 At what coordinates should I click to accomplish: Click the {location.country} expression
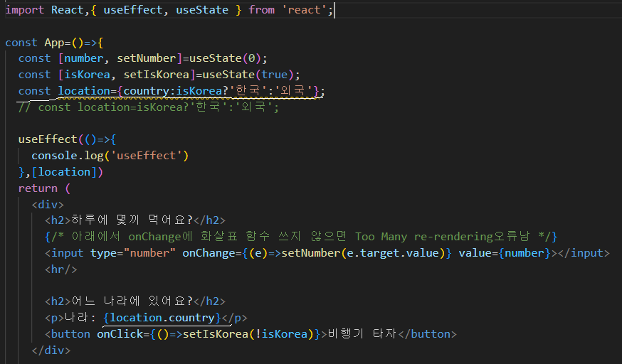pos(162,318)
